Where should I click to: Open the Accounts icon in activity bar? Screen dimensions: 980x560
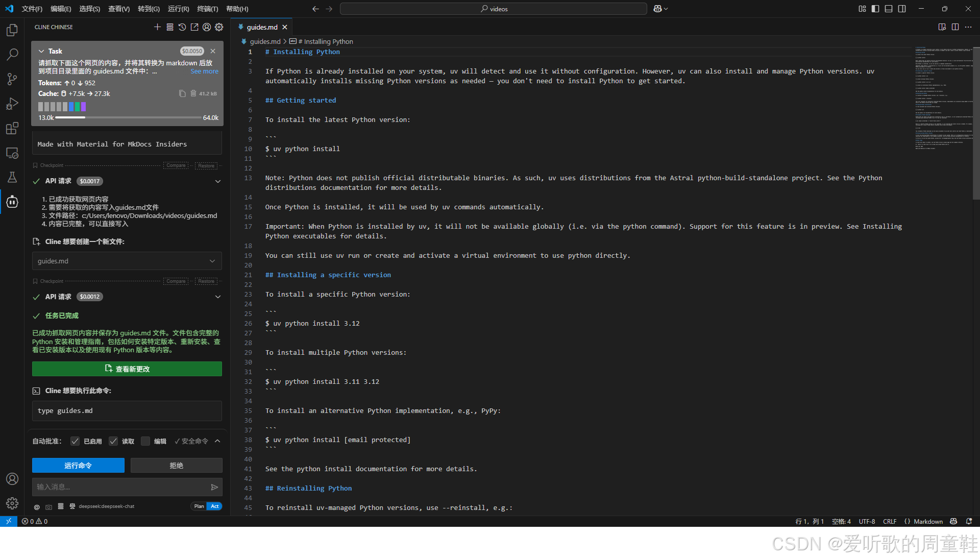pos(12,479)
